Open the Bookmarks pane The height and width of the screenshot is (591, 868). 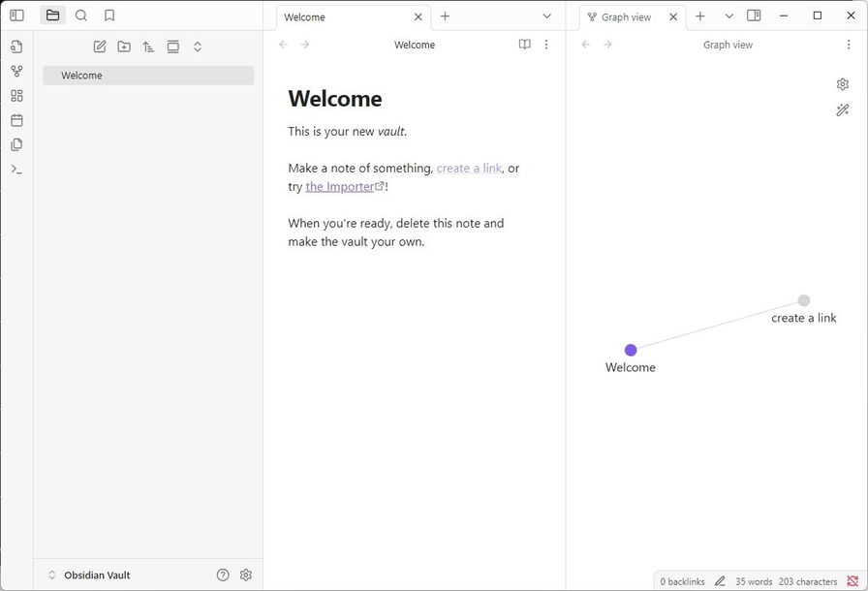[109, 16]
